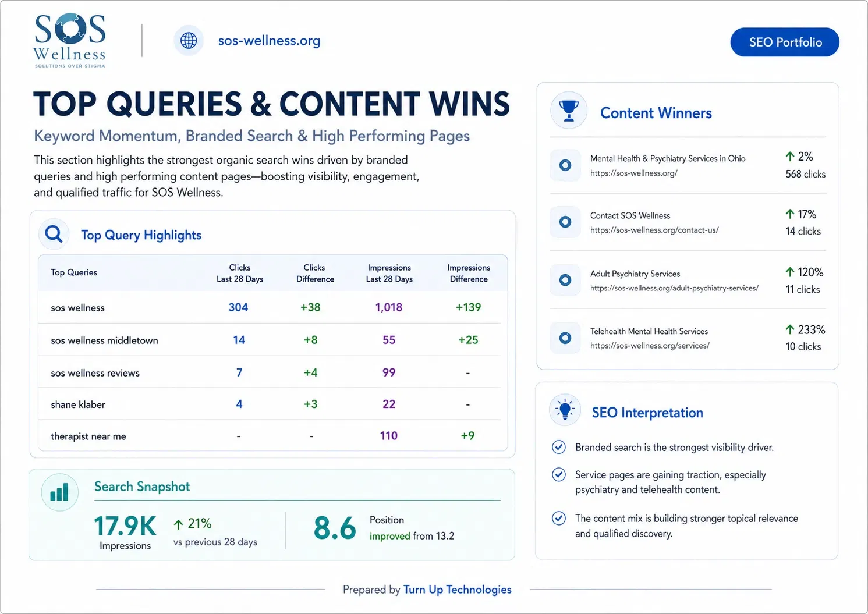Viewport: 868px width, 614px height.
Task: Click the up arrow beside 17%
Action: click(790, 214)
